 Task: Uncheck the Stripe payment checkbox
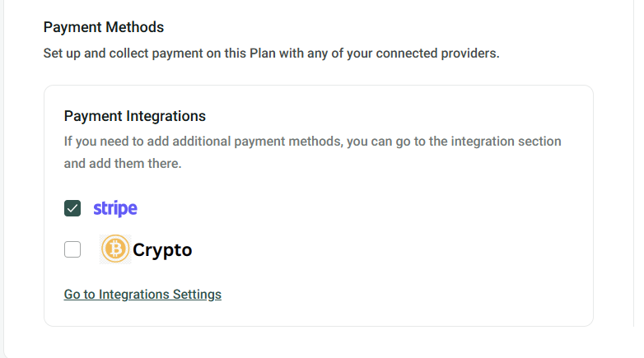[72, 208]
